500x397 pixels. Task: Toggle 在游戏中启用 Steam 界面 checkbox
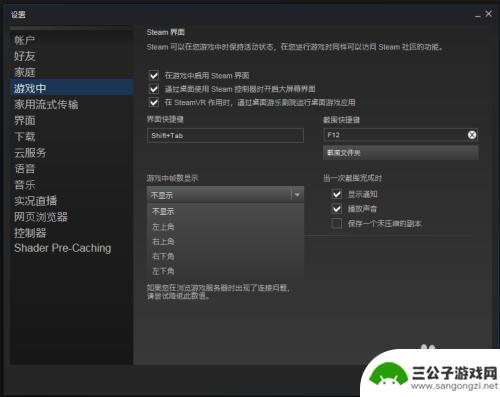click(x=154, y=76)
